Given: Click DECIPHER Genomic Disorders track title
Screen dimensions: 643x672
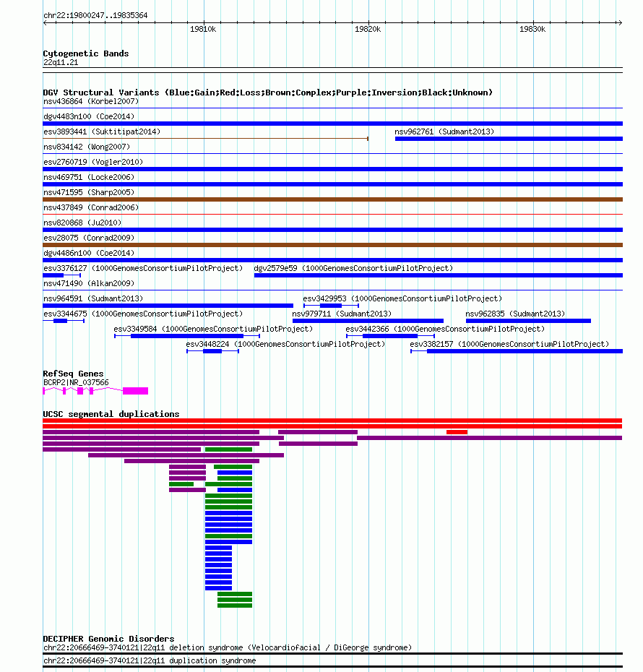Looking at the screenshot, I should (108, 639).
